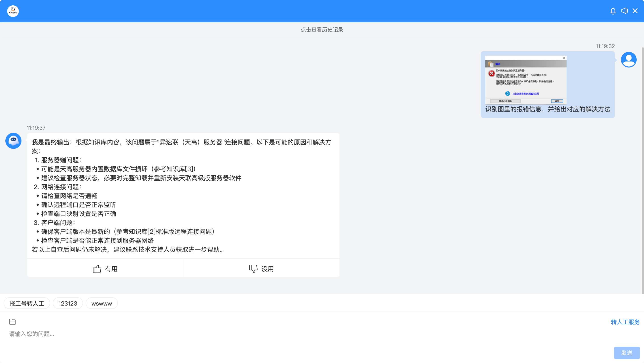Click the thumbs-up 有用 icon
Viewport: 644px width, 363px height.
(x=97, y=269)
